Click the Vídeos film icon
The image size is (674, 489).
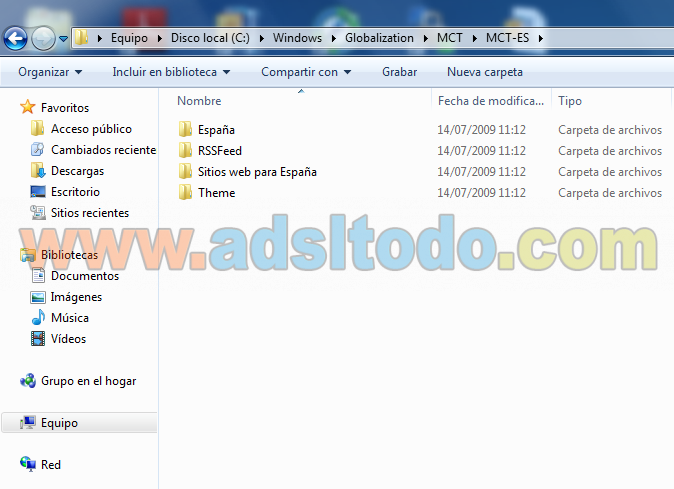pos(38,339)
